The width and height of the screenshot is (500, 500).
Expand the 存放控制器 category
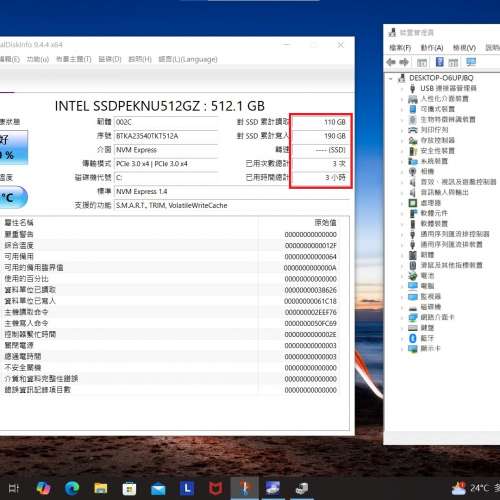point(402,140)
